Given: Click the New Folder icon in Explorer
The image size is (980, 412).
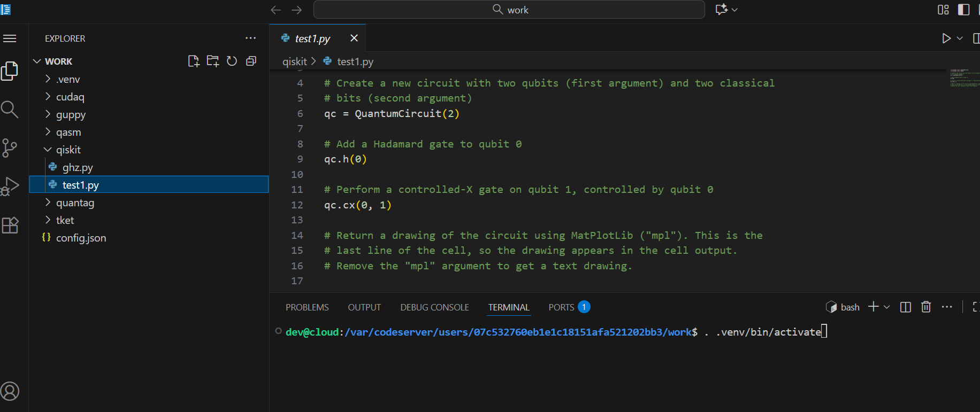Looking at the screenshot, I should [x=213, y=61].
